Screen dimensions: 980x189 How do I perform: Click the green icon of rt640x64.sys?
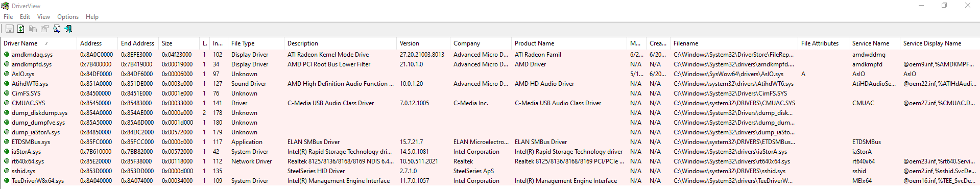pyautogui.click(x=7, y=161)
